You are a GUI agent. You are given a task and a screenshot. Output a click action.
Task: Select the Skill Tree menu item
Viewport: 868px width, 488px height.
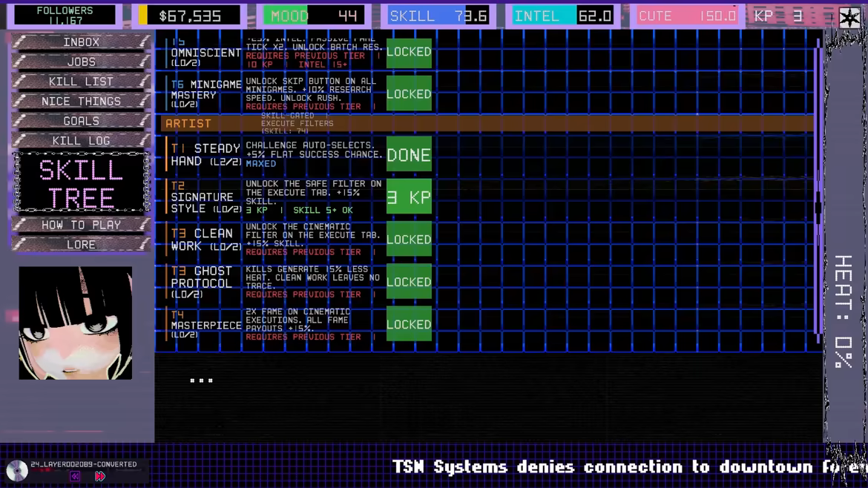[82, 183]
